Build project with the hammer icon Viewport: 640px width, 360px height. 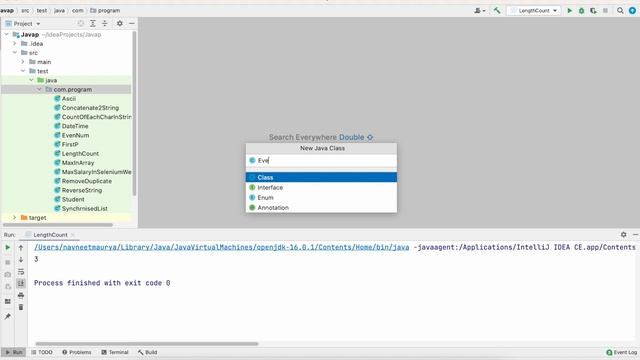(x=497, y=11)
